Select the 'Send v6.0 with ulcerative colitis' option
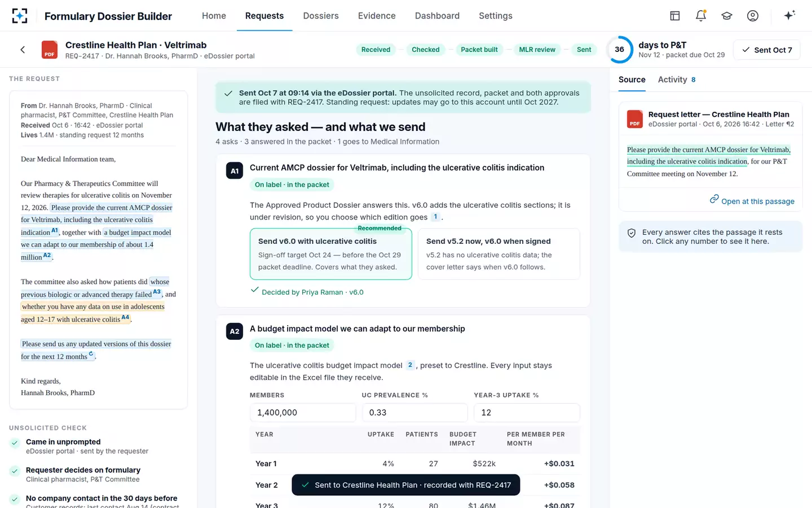 (331, 254)
